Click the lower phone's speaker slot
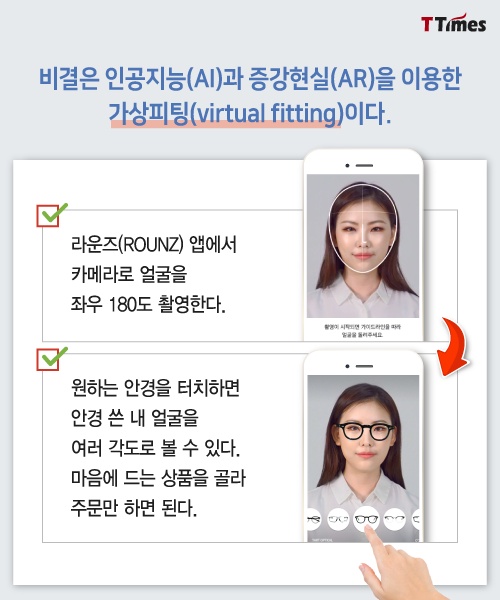 364,366
